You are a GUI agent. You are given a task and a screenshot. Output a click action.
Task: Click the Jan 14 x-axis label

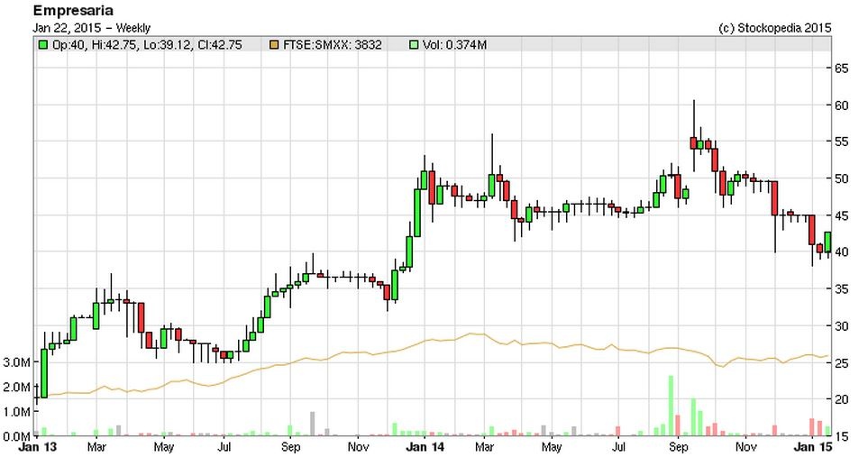pyautogui.click(x=423, y=447)
